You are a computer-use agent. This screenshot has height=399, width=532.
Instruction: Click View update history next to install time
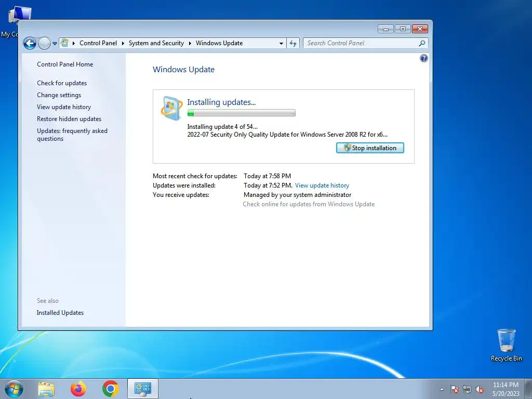point(322,185)
